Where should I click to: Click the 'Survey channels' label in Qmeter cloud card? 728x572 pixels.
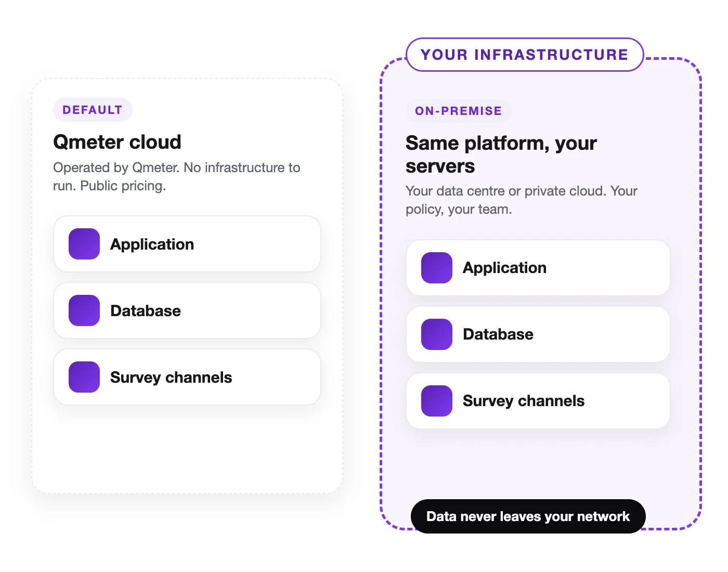point(171,378)
